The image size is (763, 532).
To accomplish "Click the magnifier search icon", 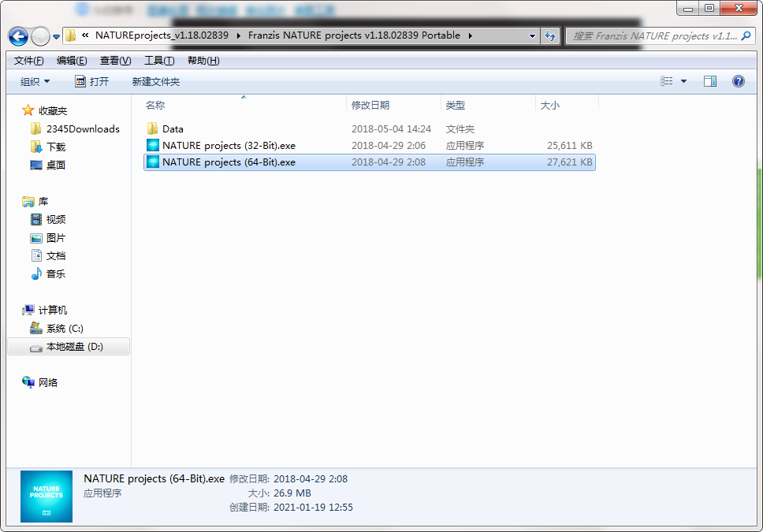I will [746, 35].
